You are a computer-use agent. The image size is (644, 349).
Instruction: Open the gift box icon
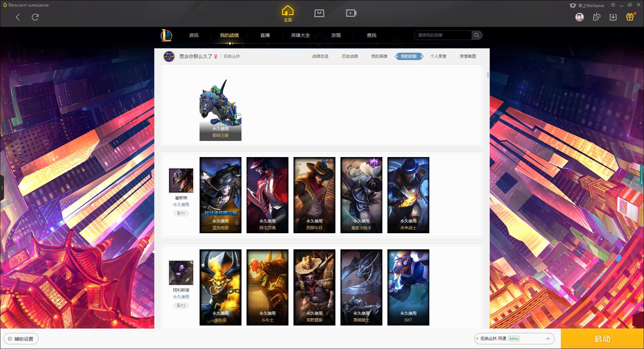coord(630,17)
